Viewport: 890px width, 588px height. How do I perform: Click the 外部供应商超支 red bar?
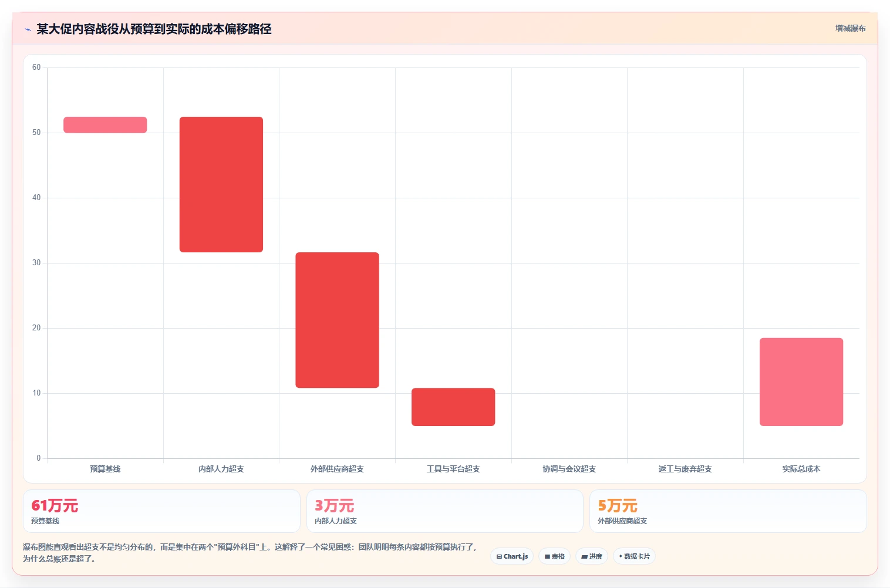point(337,320)
